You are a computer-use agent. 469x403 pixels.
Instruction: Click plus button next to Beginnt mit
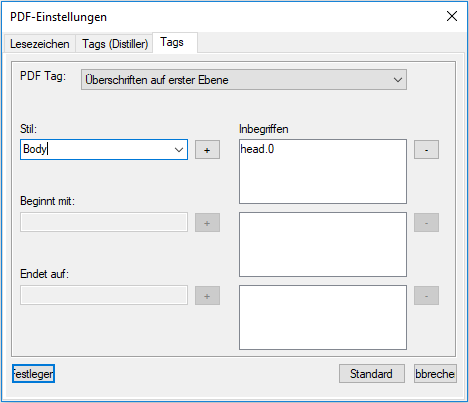207,223
